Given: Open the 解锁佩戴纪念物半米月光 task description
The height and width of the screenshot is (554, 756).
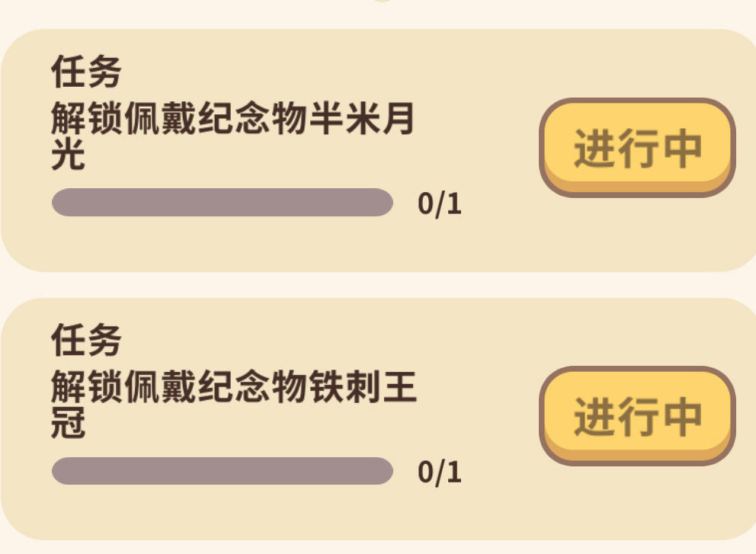Looking at the screenshot, I should [232, 122].
